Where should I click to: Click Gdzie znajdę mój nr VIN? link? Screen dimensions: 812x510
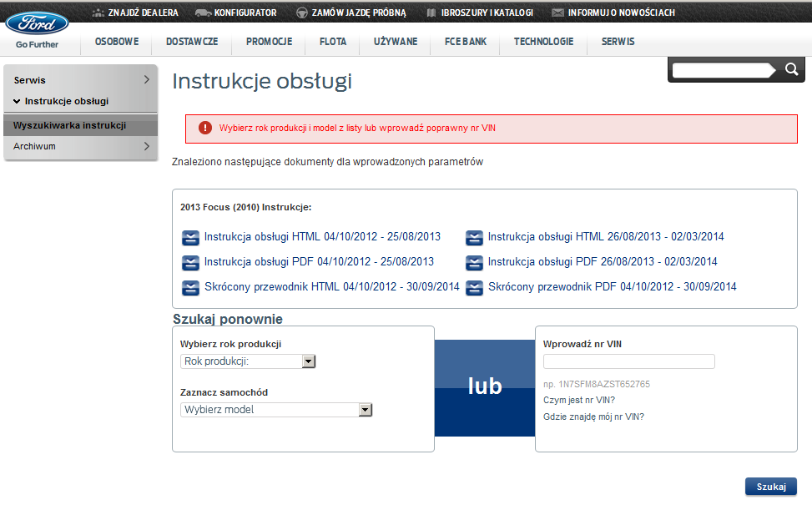point(593,417)
